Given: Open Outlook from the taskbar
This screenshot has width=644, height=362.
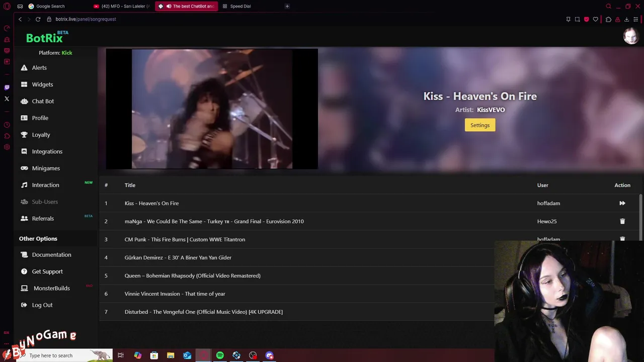Looking at the screenshot, I should 187,355.
